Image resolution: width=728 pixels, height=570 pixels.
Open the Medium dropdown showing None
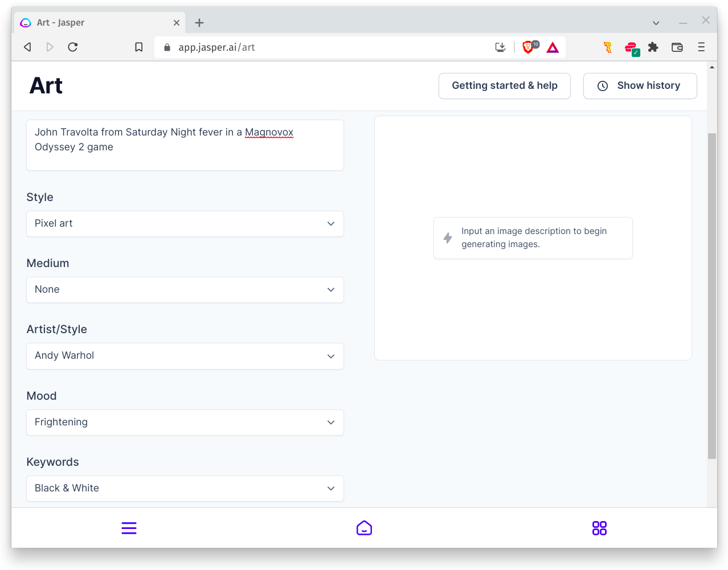[185, 290]
